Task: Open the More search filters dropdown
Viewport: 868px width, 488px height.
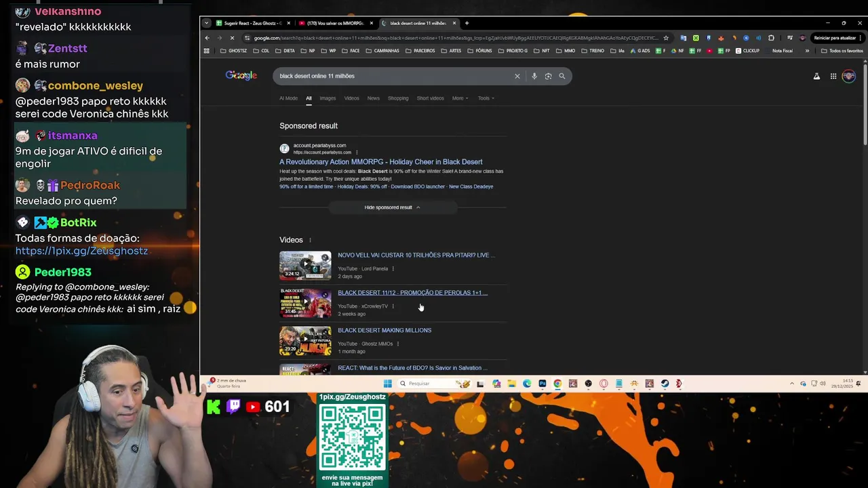Action: tap(460, 98)
